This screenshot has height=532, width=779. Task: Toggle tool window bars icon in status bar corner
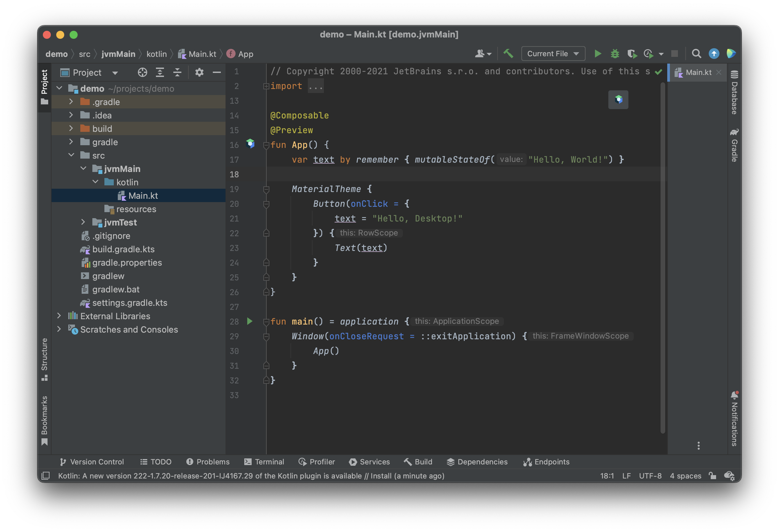[x=46, y=475]
